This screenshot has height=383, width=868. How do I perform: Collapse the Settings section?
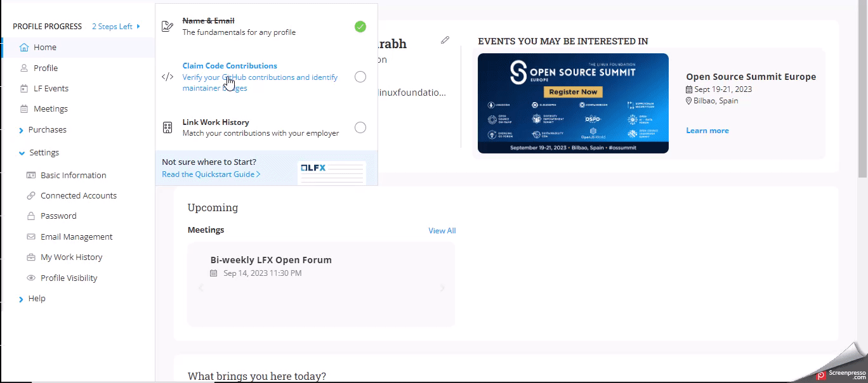pos(22,153)
